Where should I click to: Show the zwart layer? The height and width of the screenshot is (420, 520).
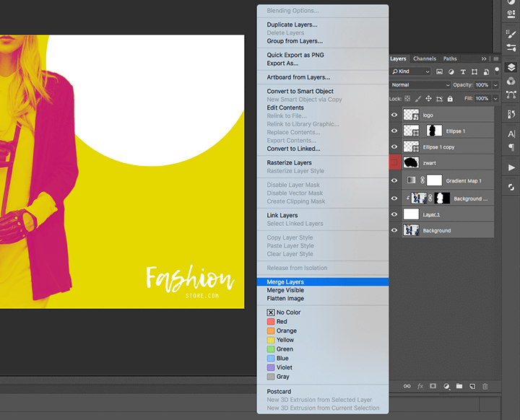click(x=394, y=163)
